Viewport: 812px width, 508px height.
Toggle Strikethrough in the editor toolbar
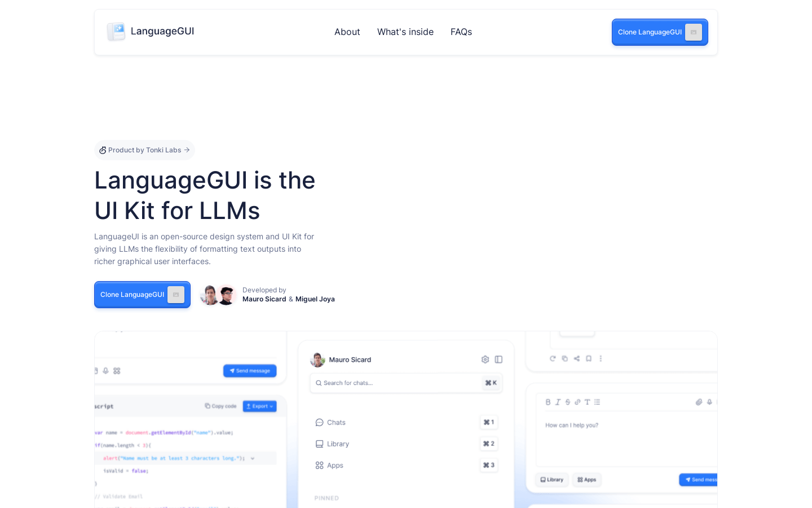click(568, 402)
